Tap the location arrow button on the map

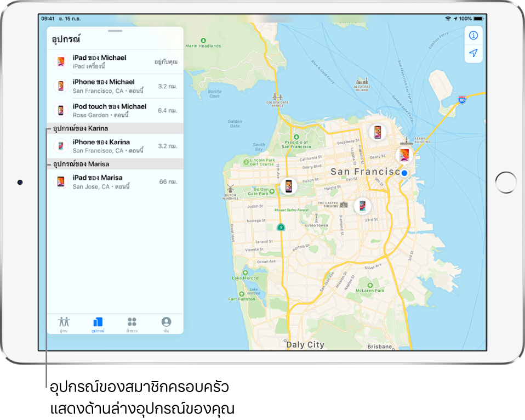pos(473,53)
